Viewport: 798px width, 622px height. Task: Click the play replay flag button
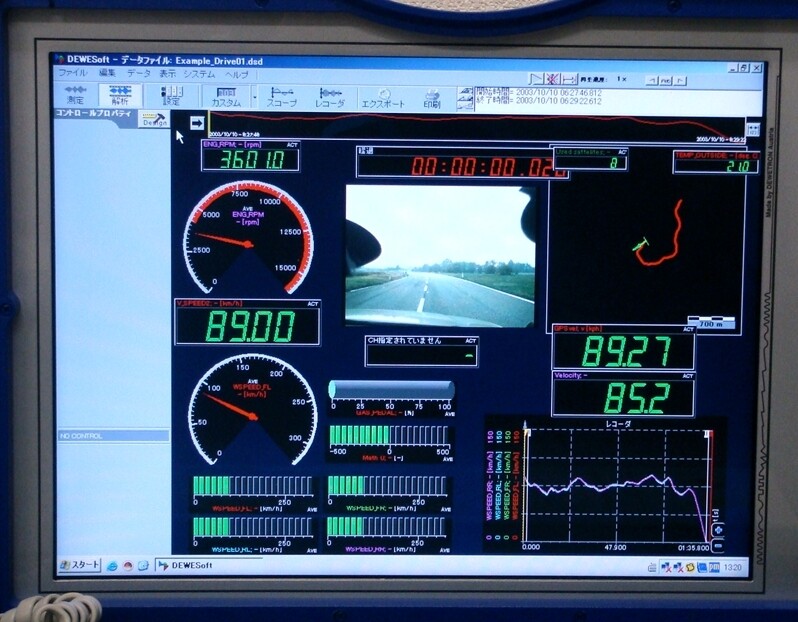pos(536,79)
